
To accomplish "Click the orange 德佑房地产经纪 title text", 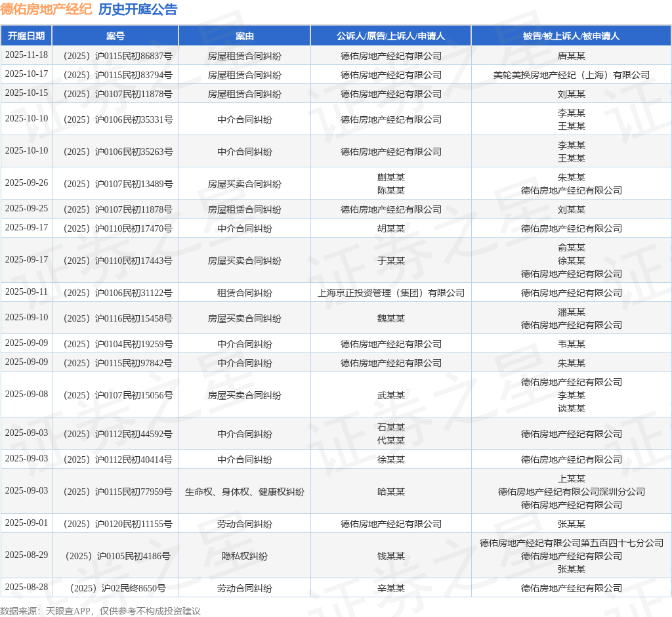I will coord(46,9).
